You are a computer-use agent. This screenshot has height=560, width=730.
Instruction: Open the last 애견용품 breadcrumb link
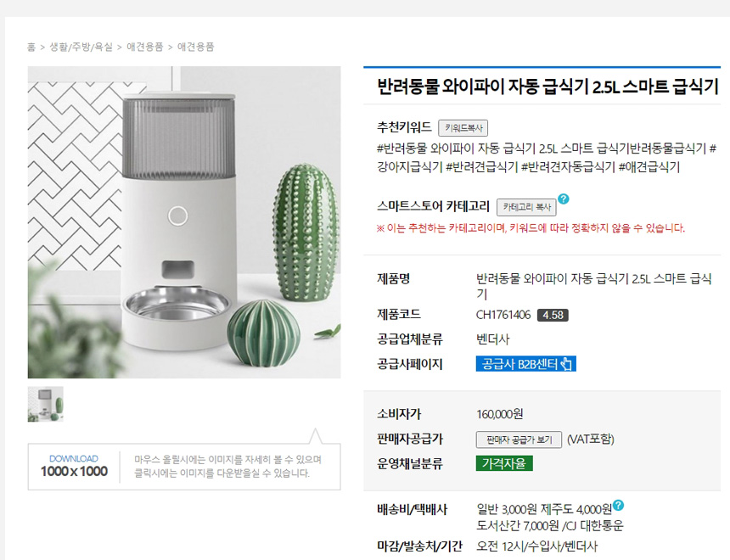(x=195, y=47)
